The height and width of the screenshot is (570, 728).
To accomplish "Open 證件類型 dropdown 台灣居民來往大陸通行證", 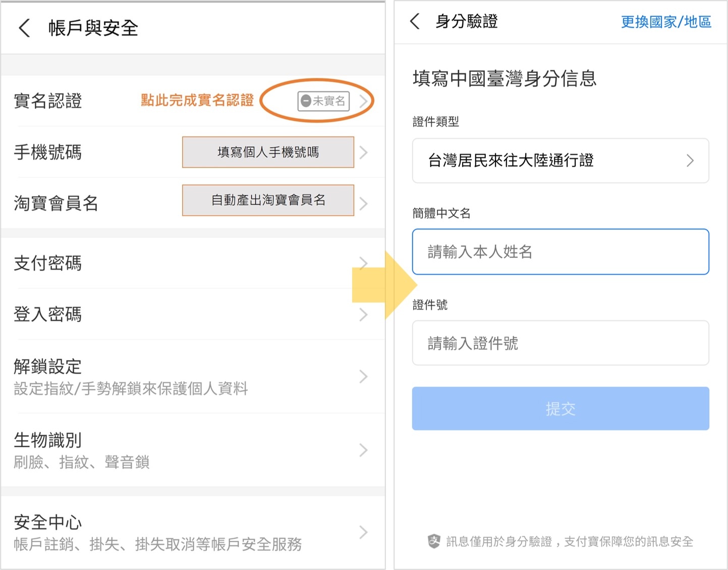I will click(x=561, y=161).
